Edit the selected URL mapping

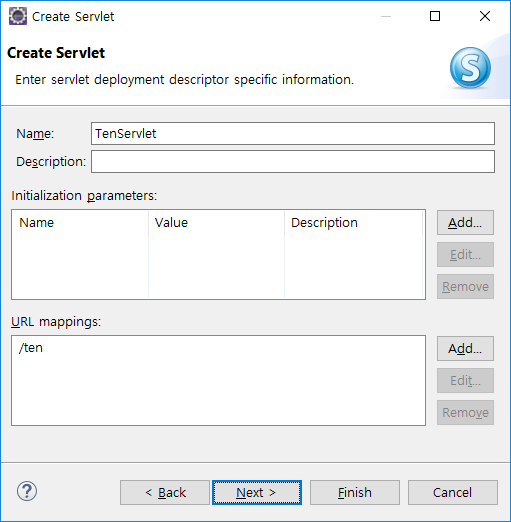coord(465,380)
